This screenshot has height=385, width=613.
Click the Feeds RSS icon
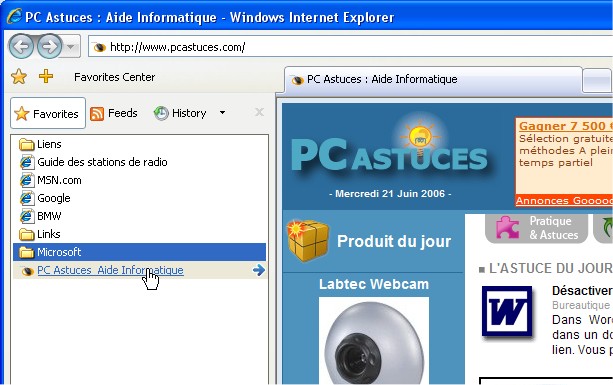pos(97,114)
